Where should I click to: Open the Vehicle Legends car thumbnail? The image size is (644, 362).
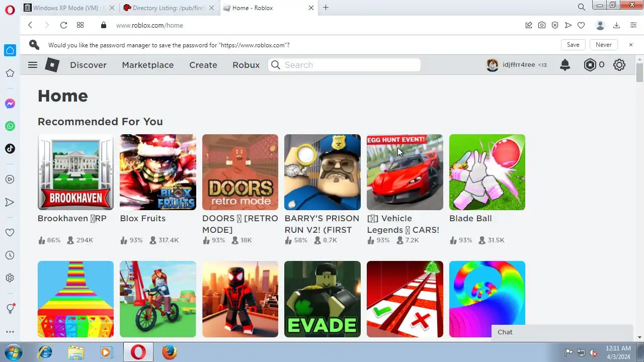(405, 172)
